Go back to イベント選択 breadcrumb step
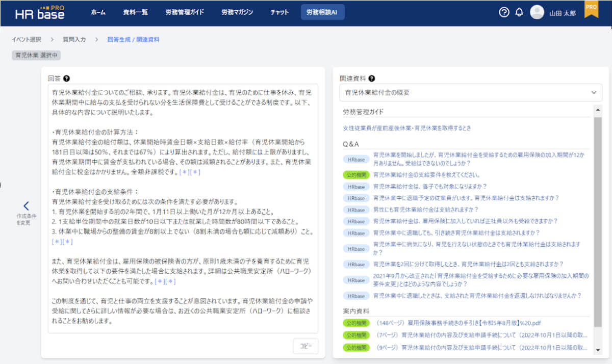612x364 pixels. [27, 39]
